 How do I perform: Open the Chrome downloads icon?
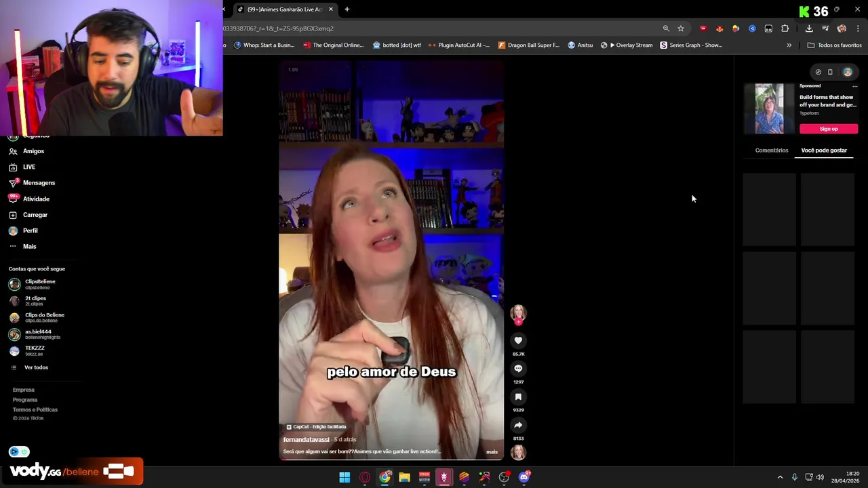[809, 28]
